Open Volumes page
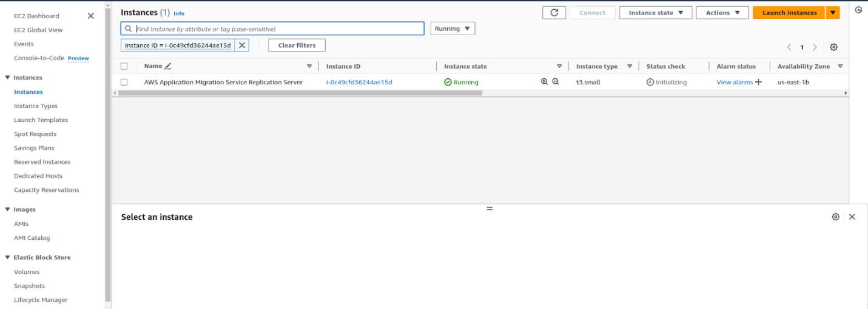The width and height of the screenshot is (868, 309). point(27,272)
